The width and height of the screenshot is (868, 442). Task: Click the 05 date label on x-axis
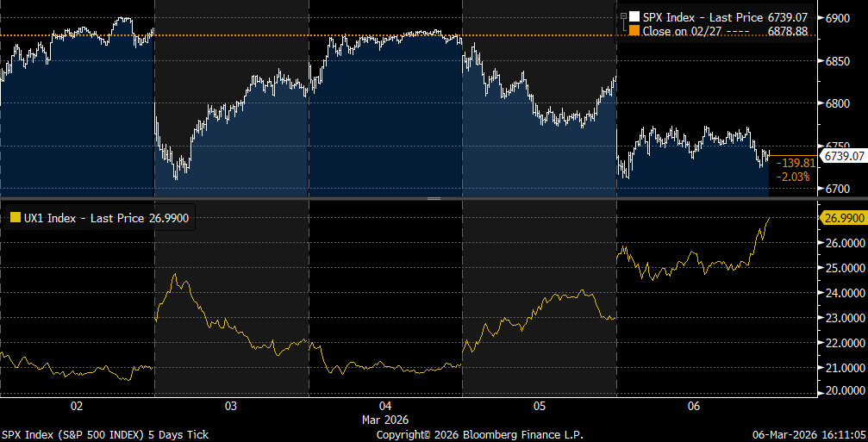pos(540,407)
